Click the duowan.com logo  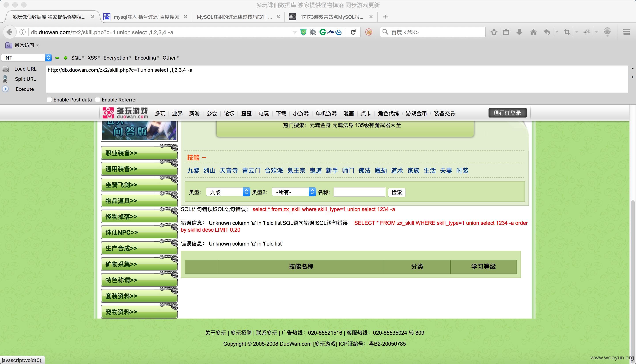pyautogui.click(x=125, y=113)
